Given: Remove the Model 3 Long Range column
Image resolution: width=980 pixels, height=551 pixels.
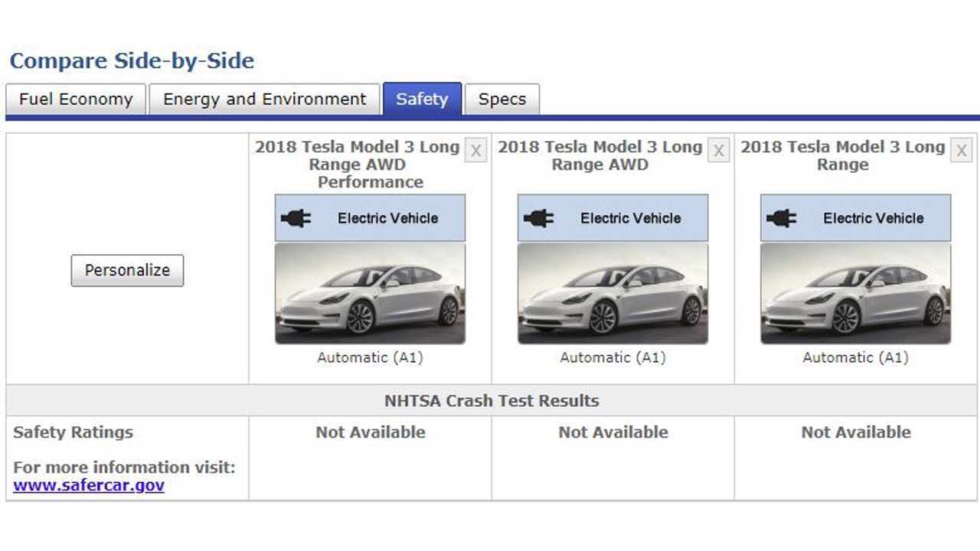Looking at the screenshot, I should point(962,150).
